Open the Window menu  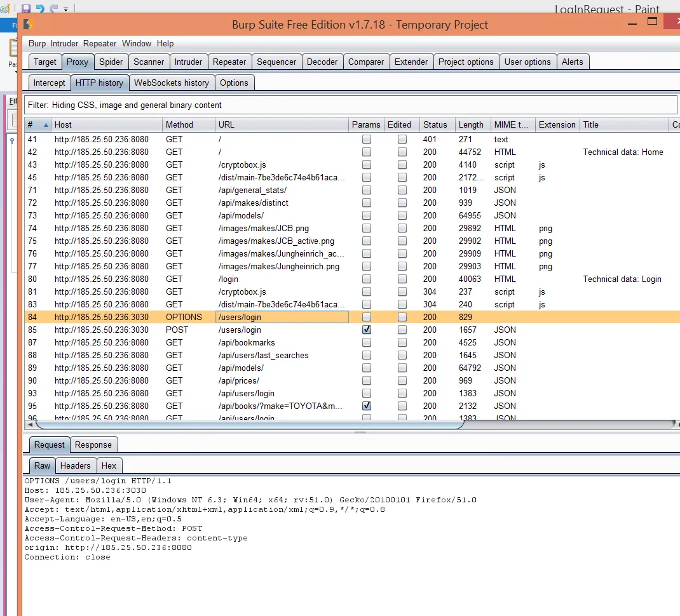pyautogui.click(x=137, y=43)
